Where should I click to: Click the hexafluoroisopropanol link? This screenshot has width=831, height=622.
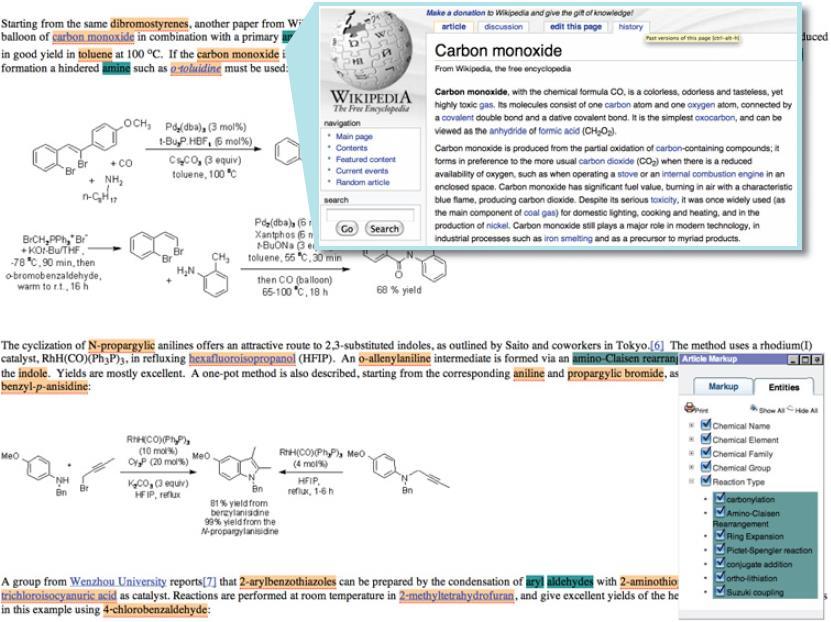point(242,358)
